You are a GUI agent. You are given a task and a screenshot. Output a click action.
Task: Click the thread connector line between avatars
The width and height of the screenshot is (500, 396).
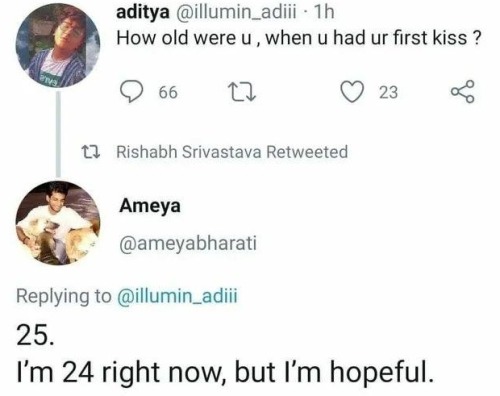pyautogui.click(x=58, y=134)
